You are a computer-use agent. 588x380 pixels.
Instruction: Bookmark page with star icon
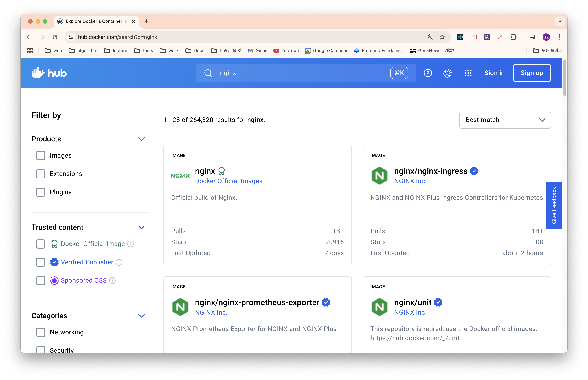click(442, 37)
